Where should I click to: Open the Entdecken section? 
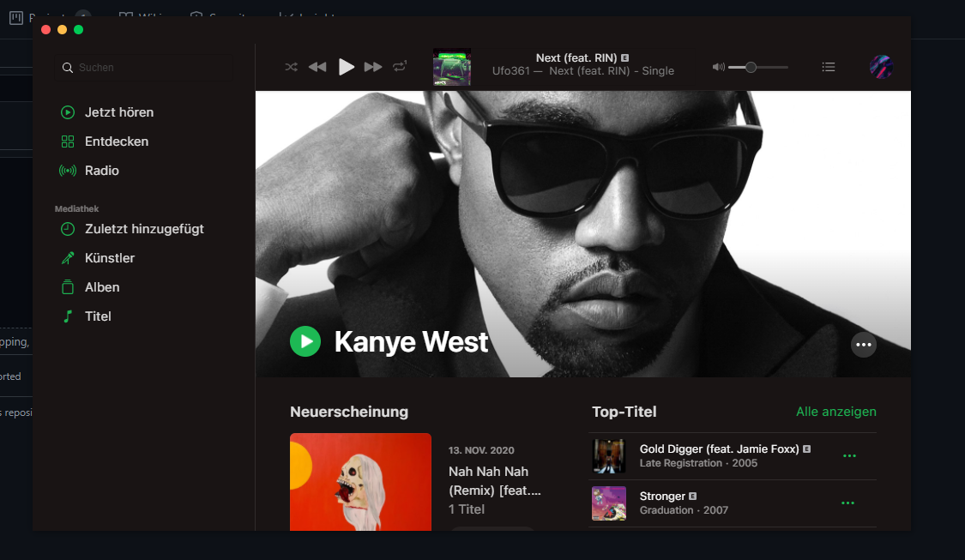coord(116,141)
